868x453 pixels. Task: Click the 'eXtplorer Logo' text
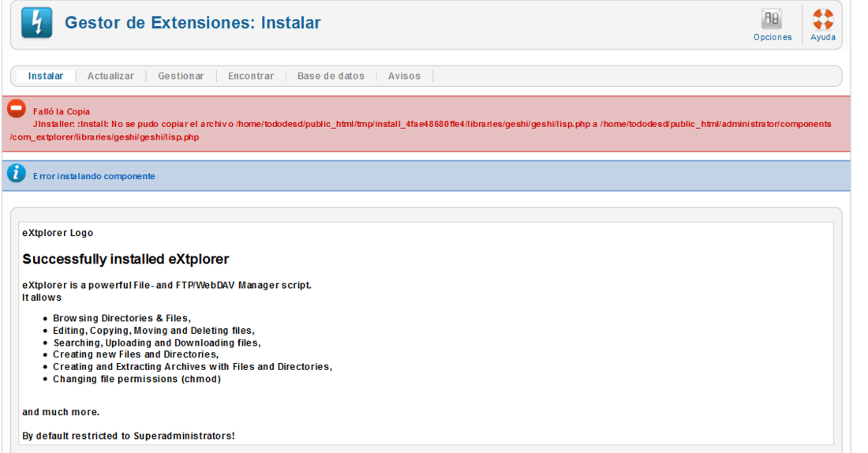click(58, 233)
